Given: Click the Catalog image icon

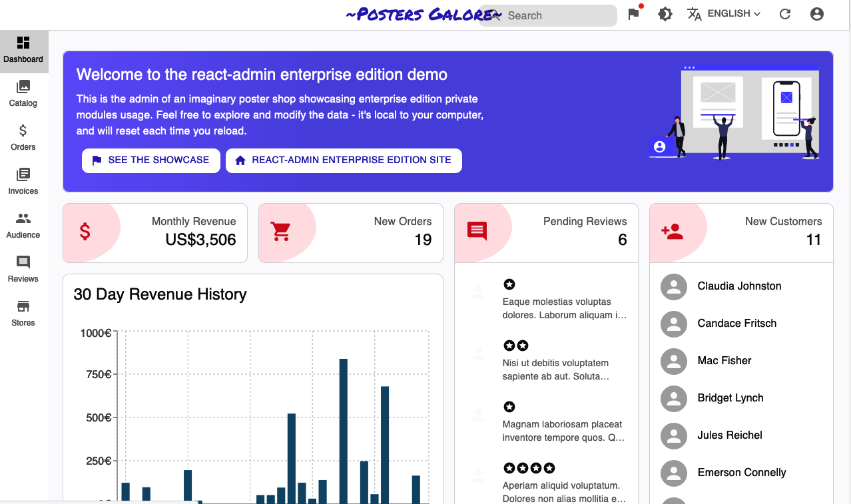Looking at the screenshot, I should 23,87.
